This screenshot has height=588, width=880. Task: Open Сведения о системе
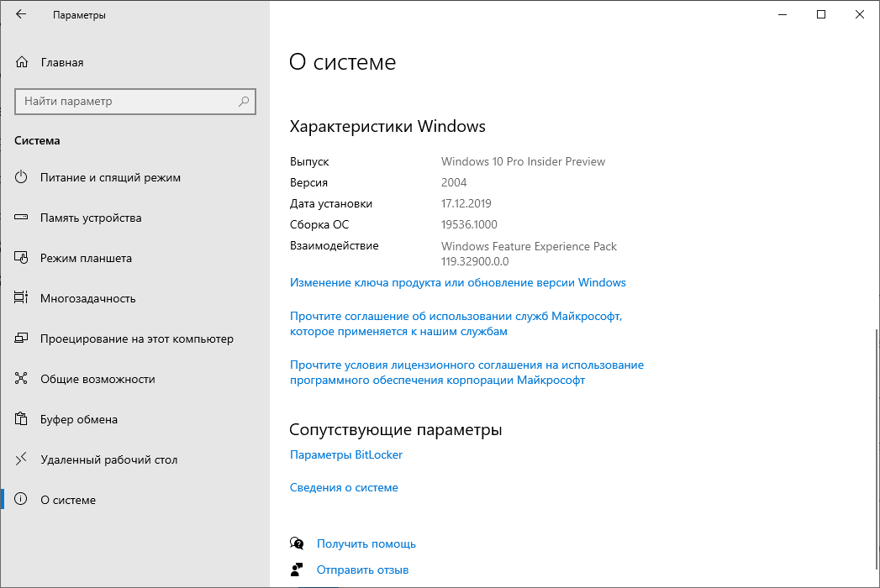pos(344,487)
